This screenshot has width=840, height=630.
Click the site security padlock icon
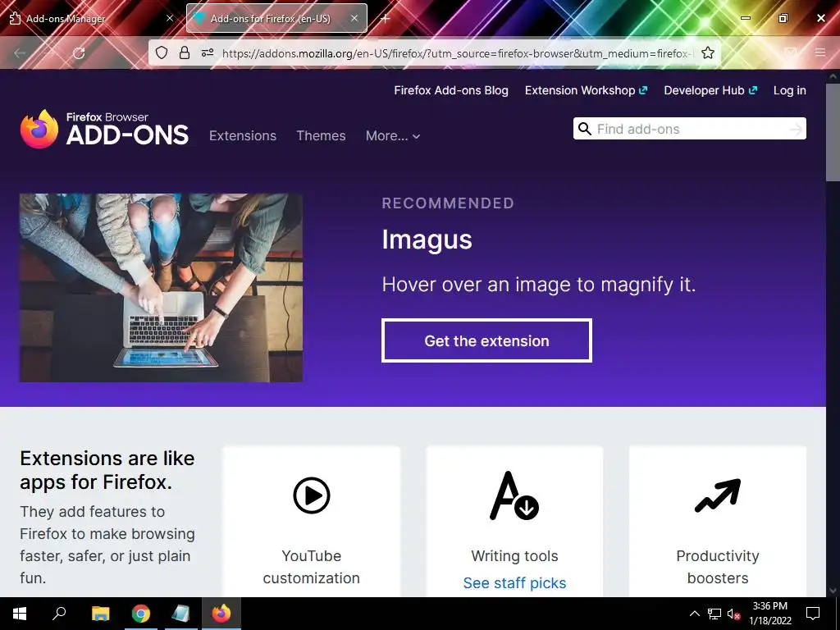[185, 52]
